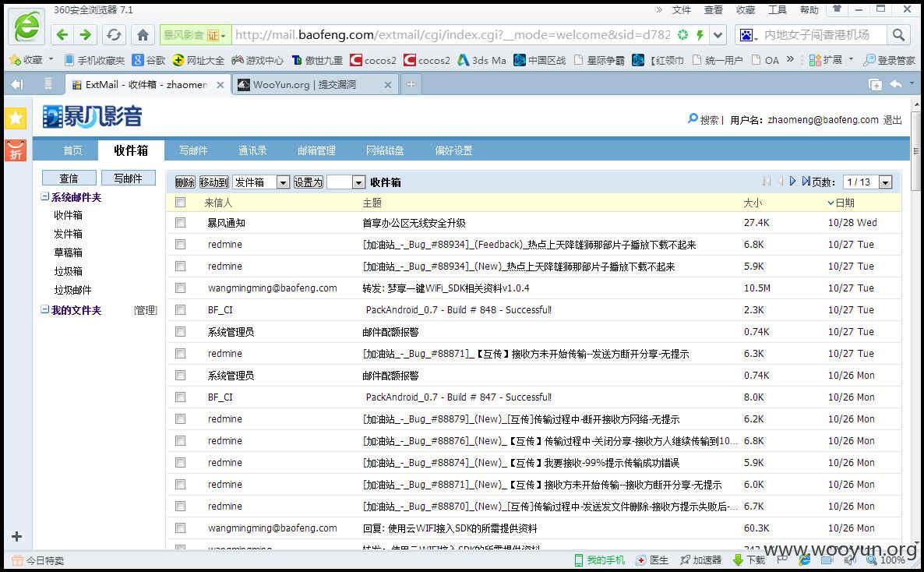Image resolution: width=924 pixels, height=572 pixels.
Task: Collapse the 我的文件夹 tree
Action: coord(44,309)
